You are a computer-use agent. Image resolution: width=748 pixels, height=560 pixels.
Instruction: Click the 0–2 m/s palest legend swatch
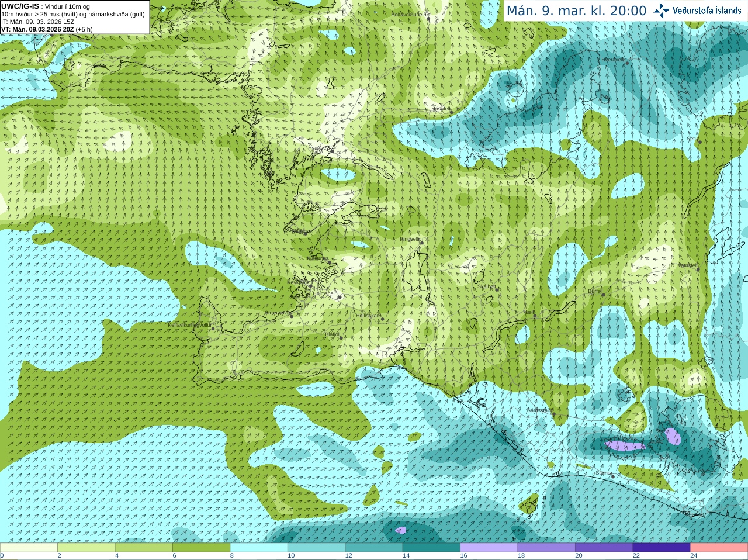click(x=29, y=548)
